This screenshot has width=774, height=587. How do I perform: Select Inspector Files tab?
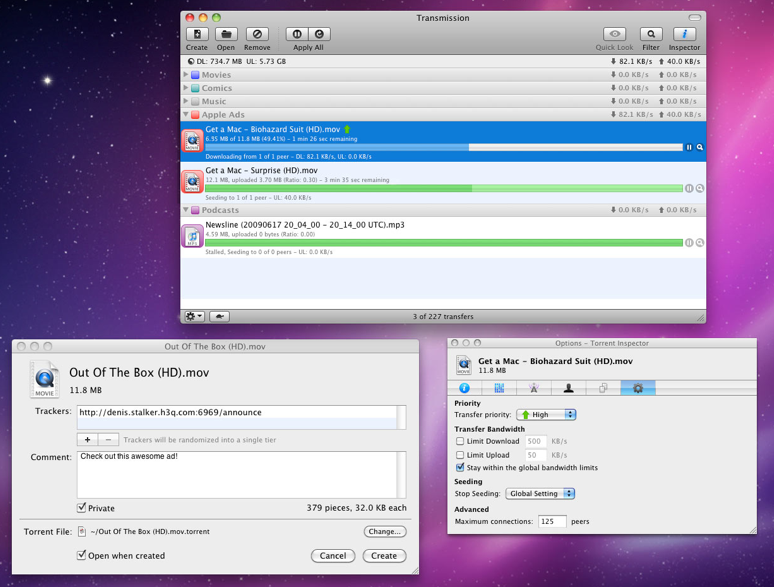click(603, 388)
